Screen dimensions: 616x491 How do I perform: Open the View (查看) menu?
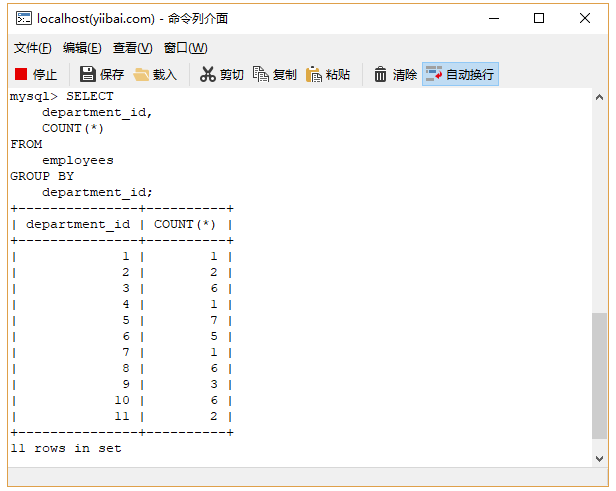(x=132, y=48)
